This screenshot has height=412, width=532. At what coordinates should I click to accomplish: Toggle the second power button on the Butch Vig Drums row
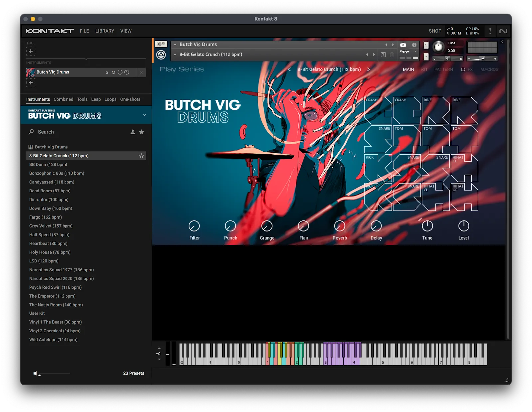(x=127, y=72)
